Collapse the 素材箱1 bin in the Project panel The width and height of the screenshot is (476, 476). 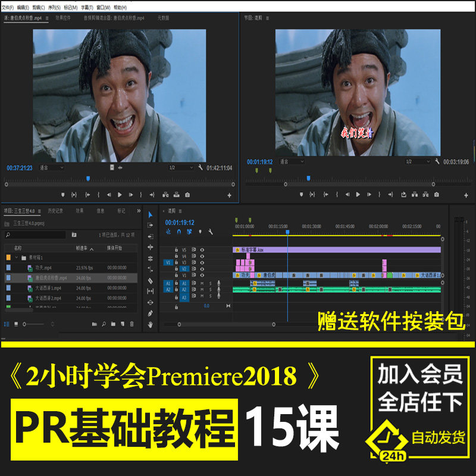pos(17,257)
